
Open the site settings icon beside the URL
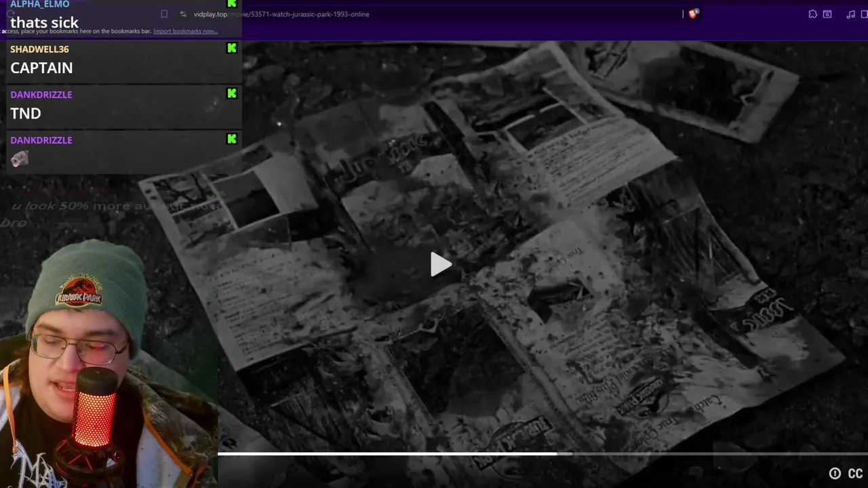pos(183,14)
